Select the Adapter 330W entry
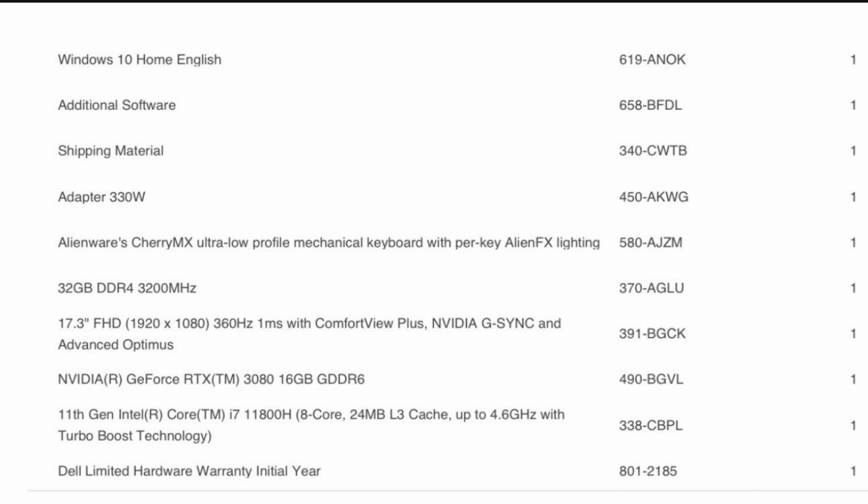Screen dimensions: 868x504 pyautogui.click(x=101, y=197)
